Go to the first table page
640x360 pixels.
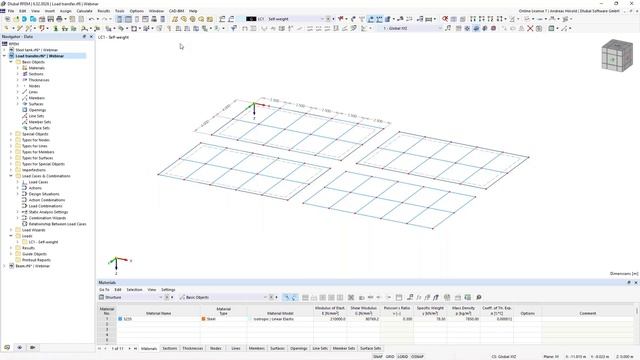[100, 349]
